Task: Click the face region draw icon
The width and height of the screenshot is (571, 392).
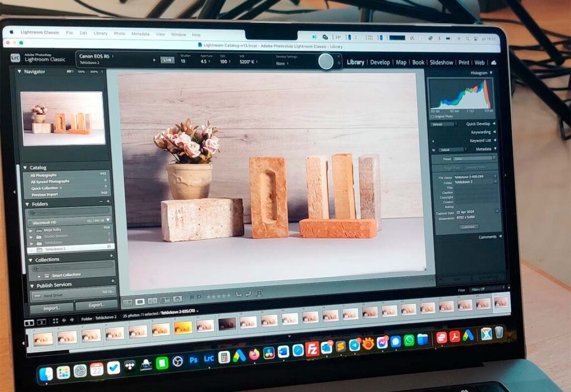Action: [259, 293]
